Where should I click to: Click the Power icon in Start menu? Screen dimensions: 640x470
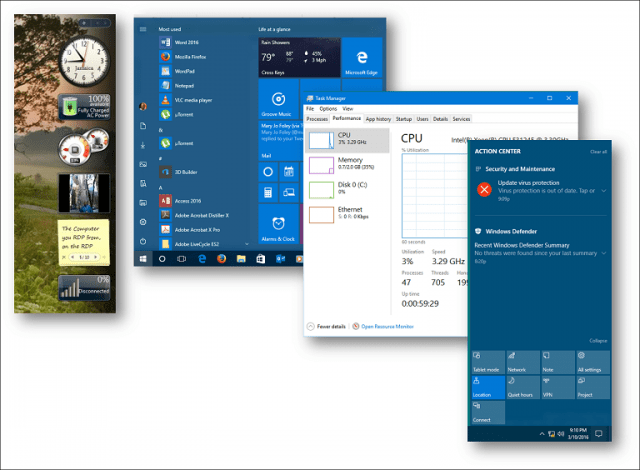coord(143,241)
